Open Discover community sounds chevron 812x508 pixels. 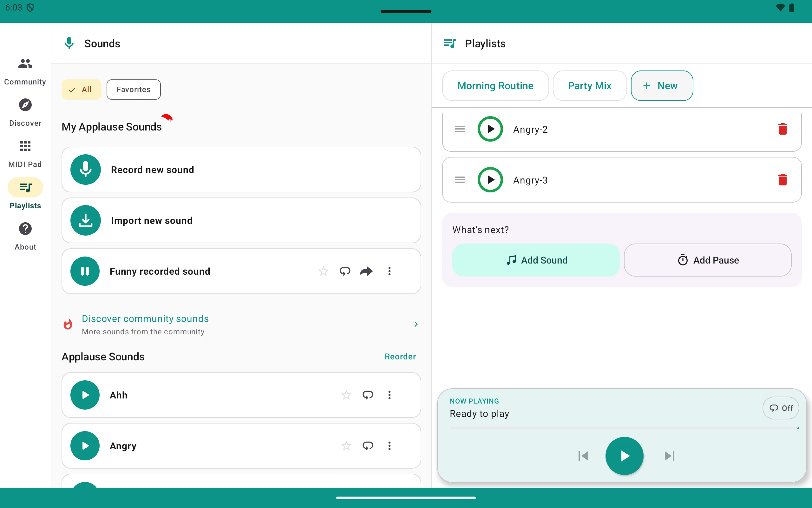coord(416,324)
